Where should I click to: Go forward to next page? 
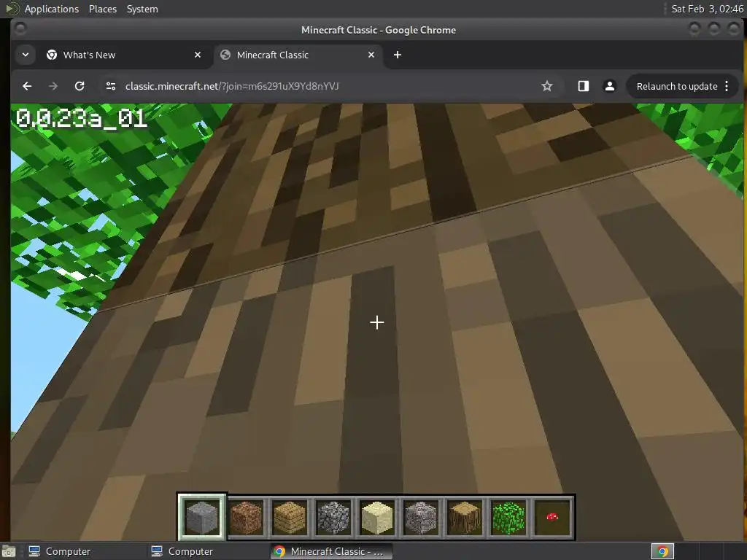(x=53, y=86)
